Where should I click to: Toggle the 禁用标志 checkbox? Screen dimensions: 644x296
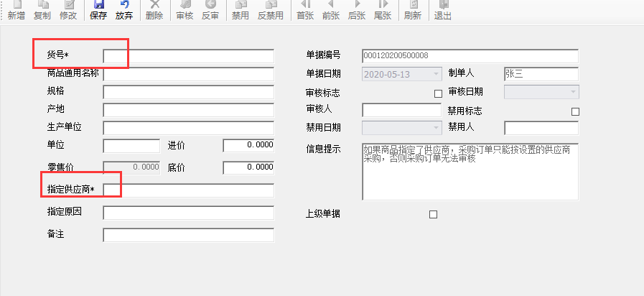575,111
